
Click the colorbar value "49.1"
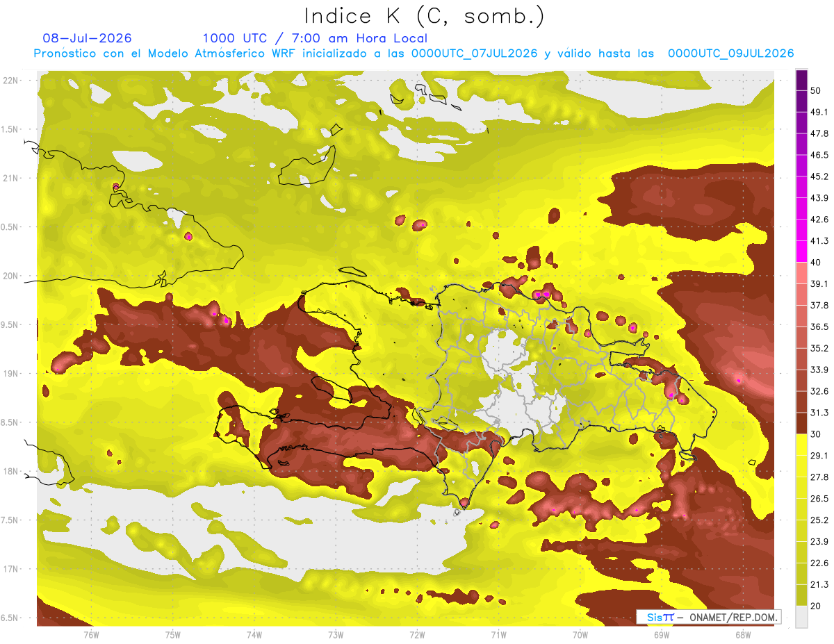[x=819, y=112]
